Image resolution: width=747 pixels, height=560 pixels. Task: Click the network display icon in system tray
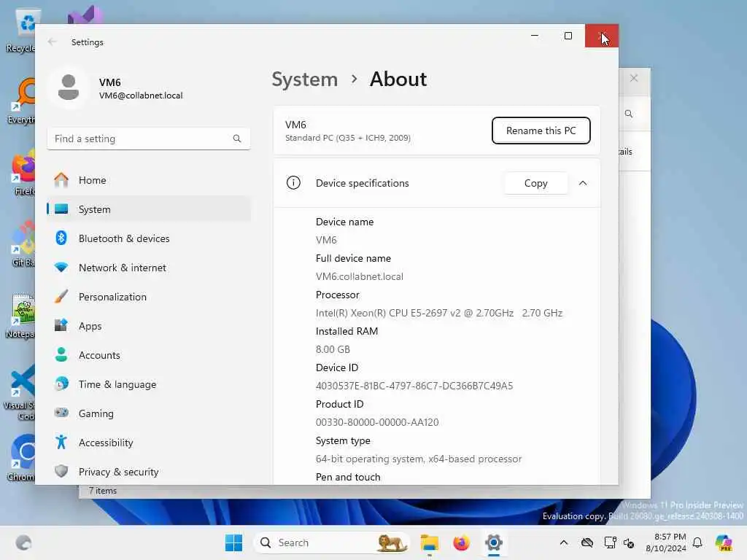click(610, 542)
